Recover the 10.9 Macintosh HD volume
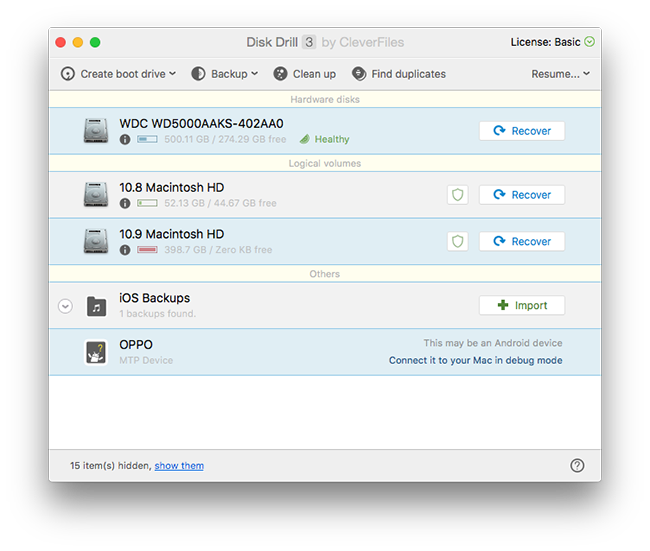This screenshot has height=551, width=650. pyautogui.click(x=522, y=241)
